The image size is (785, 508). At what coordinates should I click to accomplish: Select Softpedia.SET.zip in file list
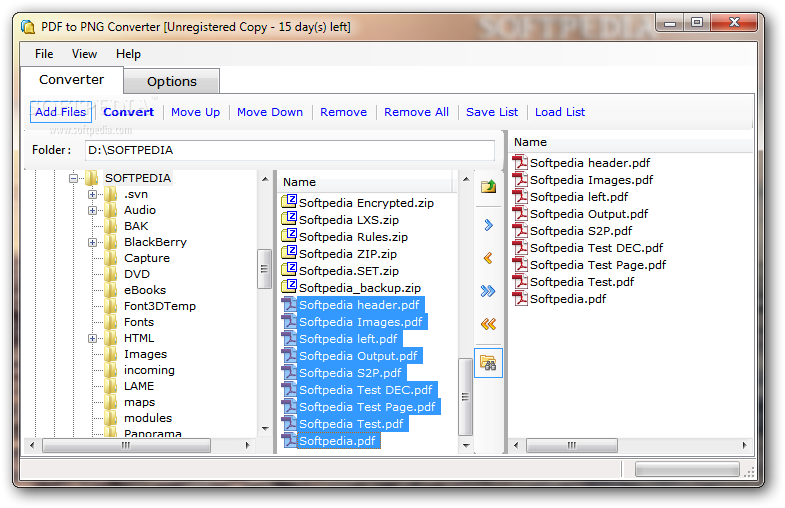(x=349, y=271)
